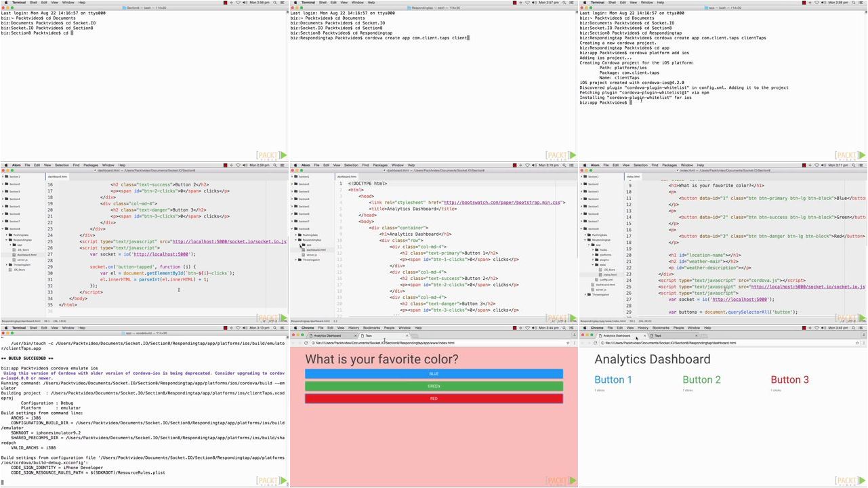This screenshot has width=868, height=488.
Task: Click the BLUE button on the Taps page
Action: (x=434, y=373)
